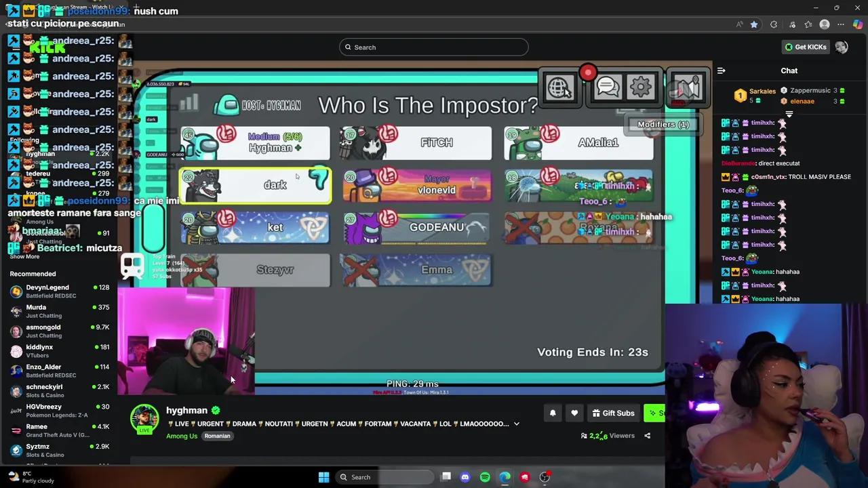868x488 pixels.
Task: Open the weather widget showing 8°C
Action: (x=31, y=477)
